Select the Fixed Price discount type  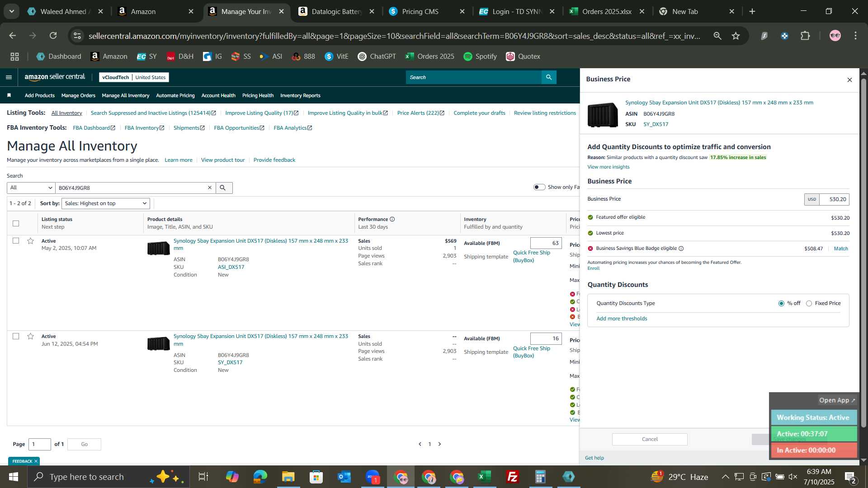point(809,304)
